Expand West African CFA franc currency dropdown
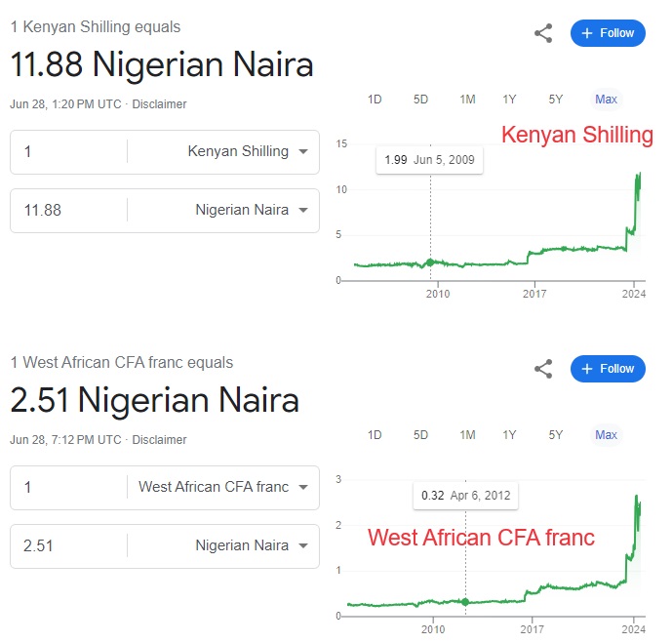The width and height of the screenshot is (672, 643). point(223,487)
